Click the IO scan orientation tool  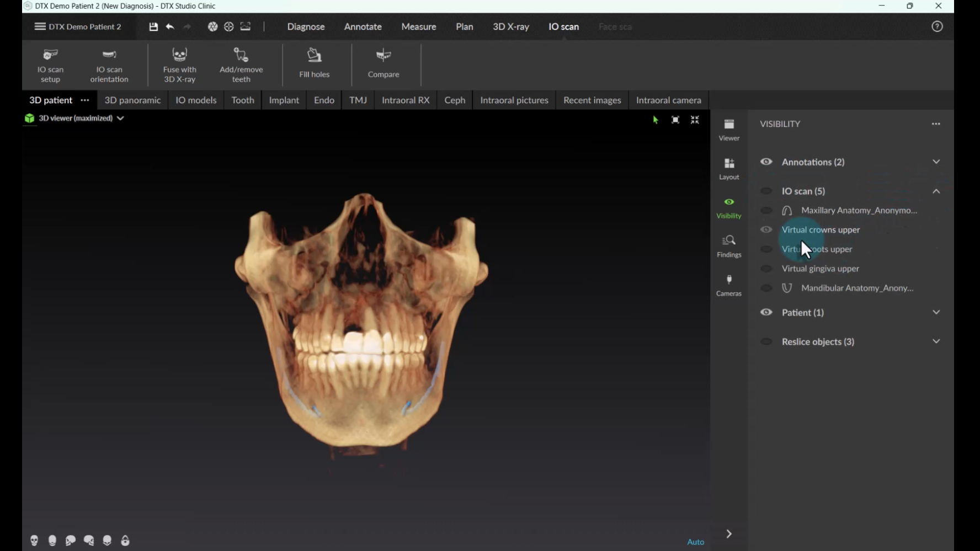[109, 65]
